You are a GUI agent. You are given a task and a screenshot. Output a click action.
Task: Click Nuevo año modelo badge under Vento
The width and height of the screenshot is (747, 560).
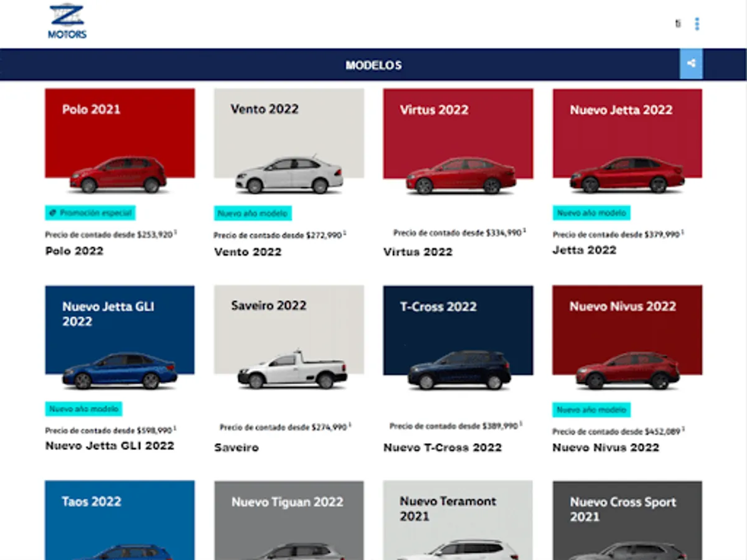[253, 213]
